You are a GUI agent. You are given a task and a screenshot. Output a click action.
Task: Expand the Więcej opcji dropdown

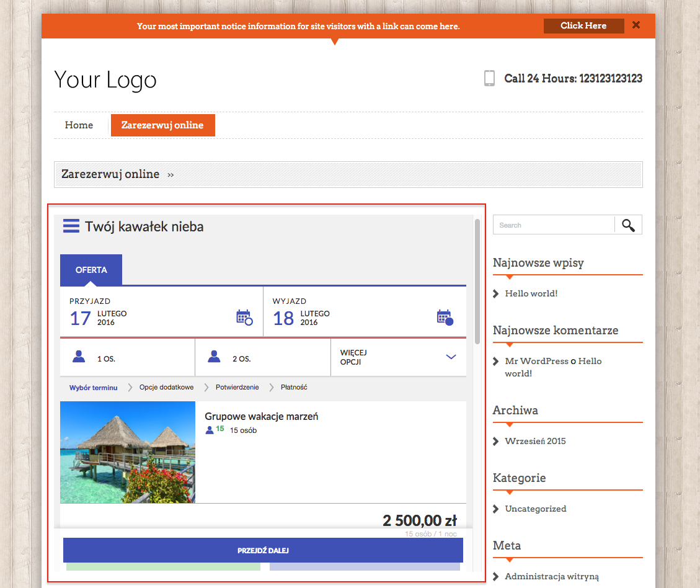tap(399, 358)
